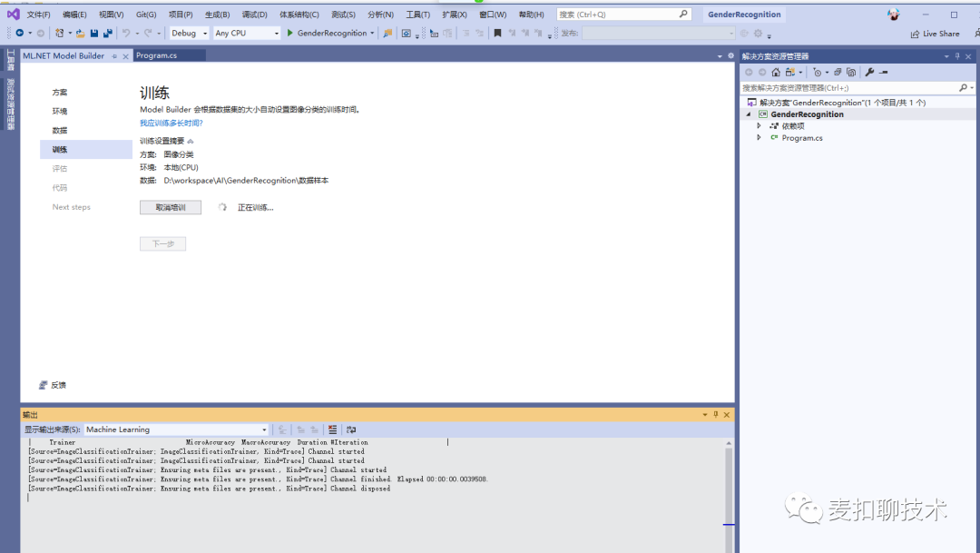Expand the 依赖项 dependencies node
The width and height of the screenshot is (980, 553).
pyautogui.click(x=759, y=126)
